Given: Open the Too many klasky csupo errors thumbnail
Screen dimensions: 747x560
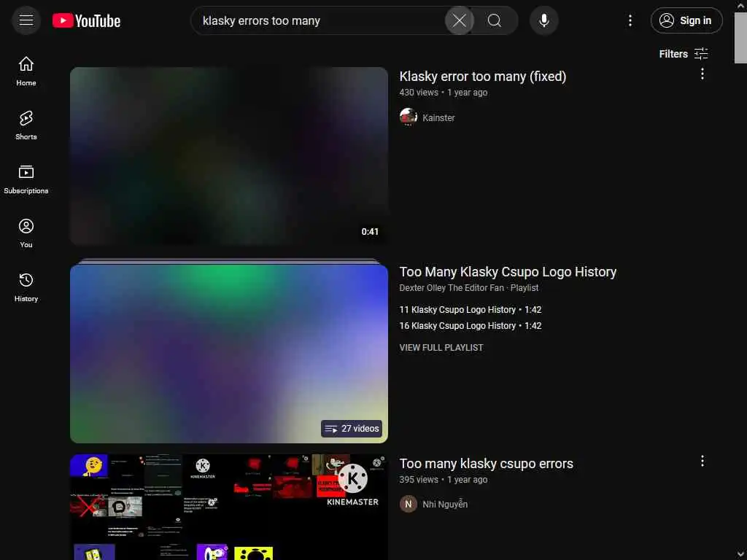Looking at the screenshot, I should [x=228, y=507].
